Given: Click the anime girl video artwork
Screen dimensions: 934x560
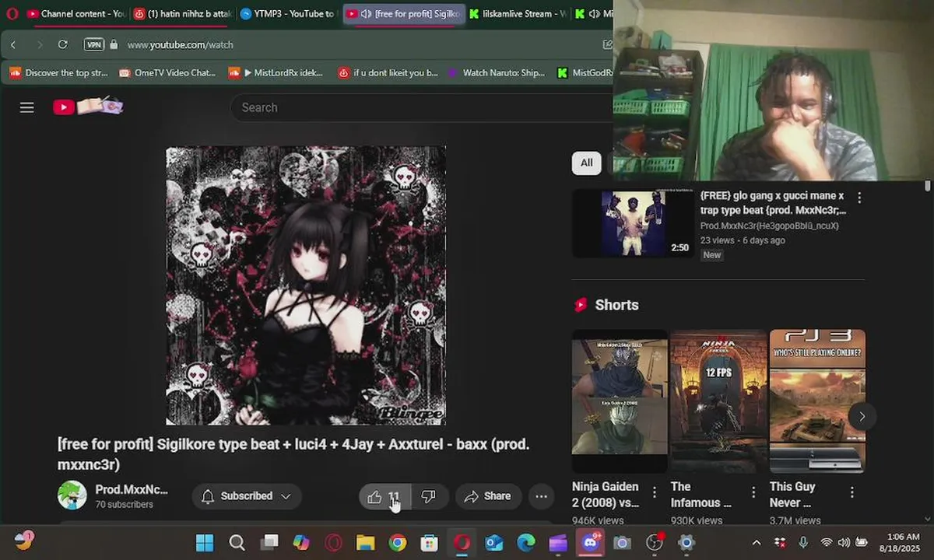Looking at the screenshot, I should coord(306,285).
